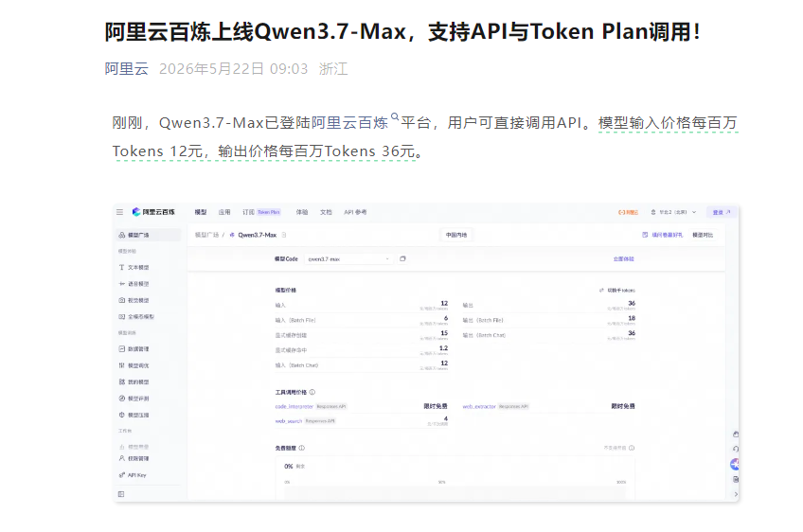Toggle 切换千tokens price unit

coord(617,291)
